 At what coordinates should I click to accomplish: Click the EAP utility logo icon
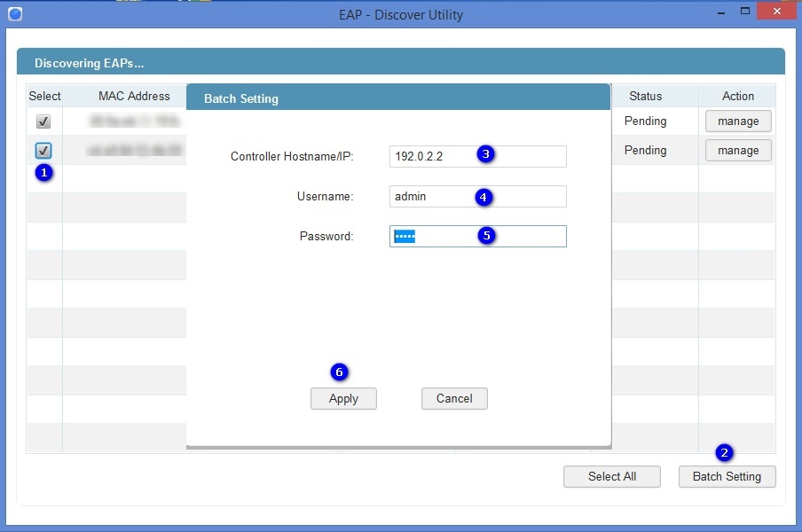coord(14,13)
